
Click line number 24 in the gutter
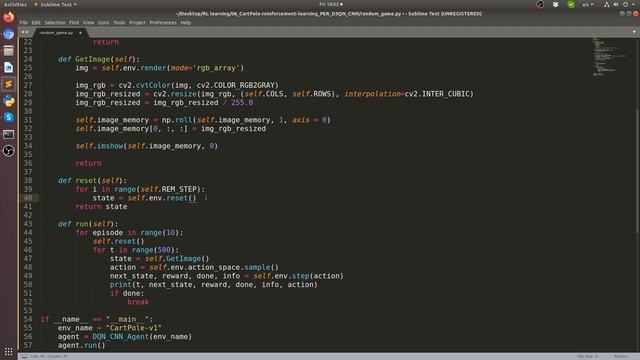pos(28,59)
